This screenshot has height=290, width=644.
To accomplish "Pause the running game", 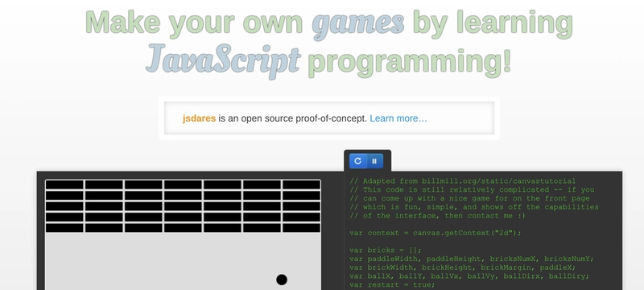I will (374, 161).
